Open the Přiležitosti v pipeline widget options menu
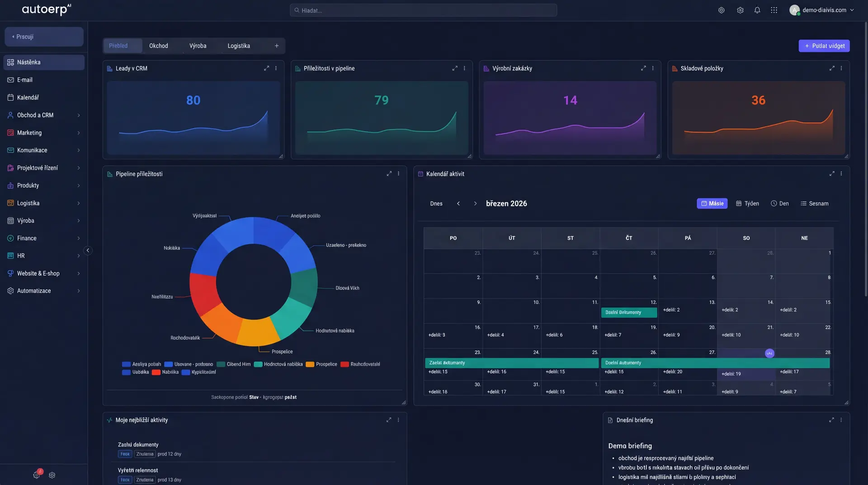Screen dimensions: 868x485 coord(464,68)
